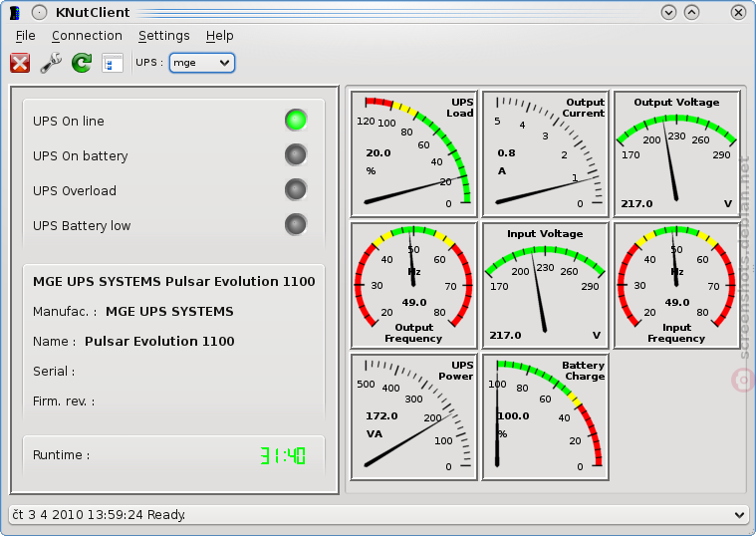Close KNutClient with title bar X button

click(738, 13)
